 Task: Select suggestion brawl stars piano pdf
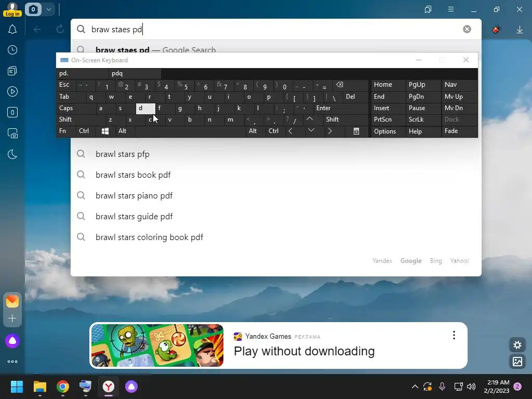(x=276, y=195)
